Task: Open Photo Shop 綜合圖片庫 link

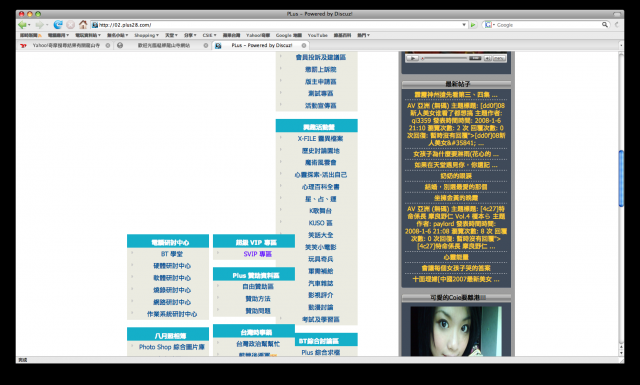Action: point(172,347)
